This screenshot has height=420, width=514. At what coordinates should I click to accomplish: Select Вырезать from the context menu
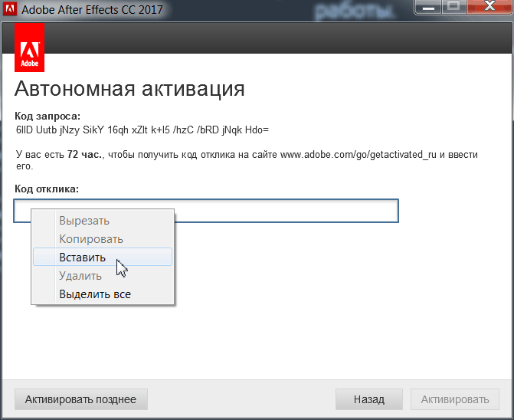click(x=103, y=221)
